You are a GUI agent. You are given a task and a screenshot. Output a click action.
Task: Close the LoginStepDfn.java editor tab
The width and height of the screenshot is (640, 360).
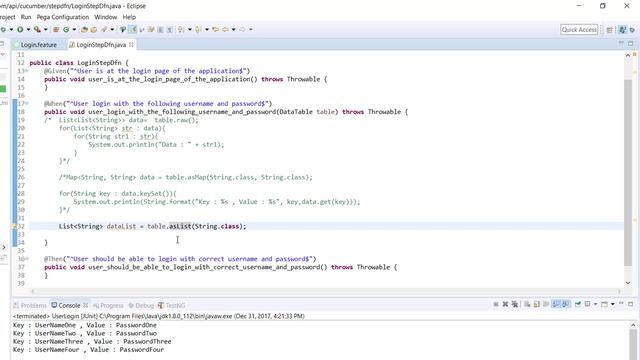[x=131, y=44]
